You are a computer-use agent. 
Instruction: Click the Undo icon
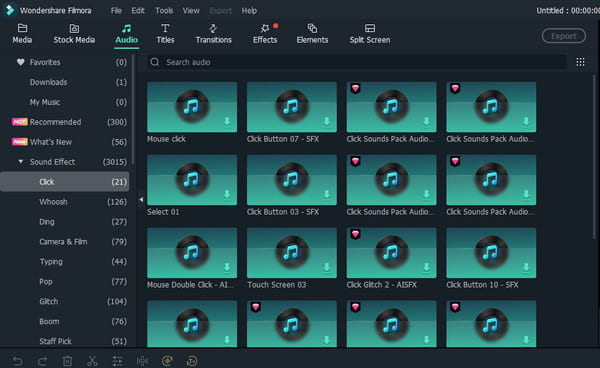(x=18, y=361)
